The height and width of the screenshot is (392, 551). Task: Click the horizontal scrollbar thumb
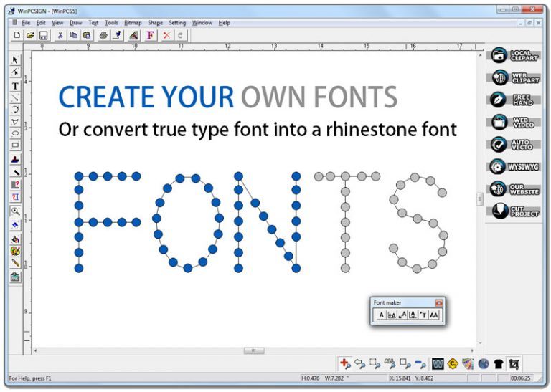253,350
